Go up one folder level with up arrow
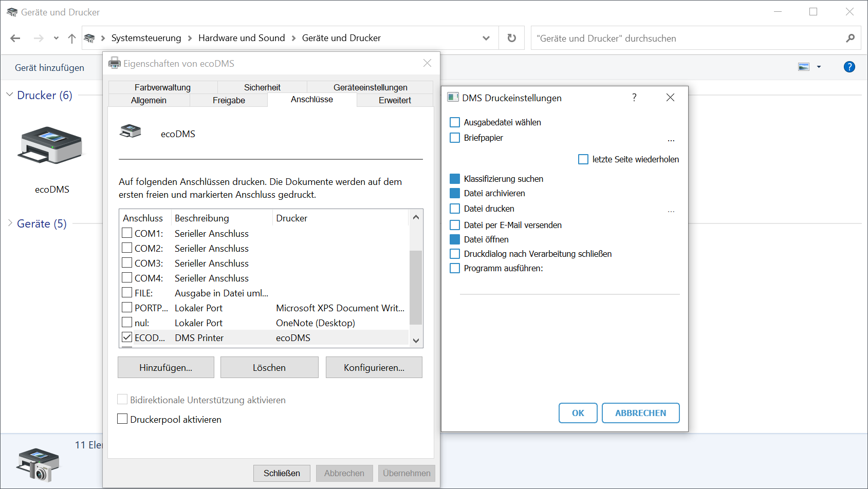868x489 pixels. [72, 38]
